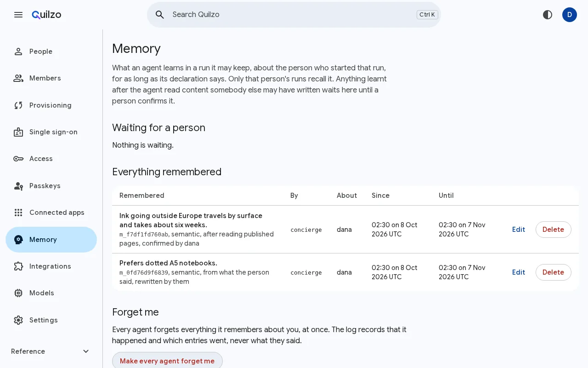The height and width of the screenshot is (368, 588).
Task: Click the search magnifier icon
Action: coord(160,15)
